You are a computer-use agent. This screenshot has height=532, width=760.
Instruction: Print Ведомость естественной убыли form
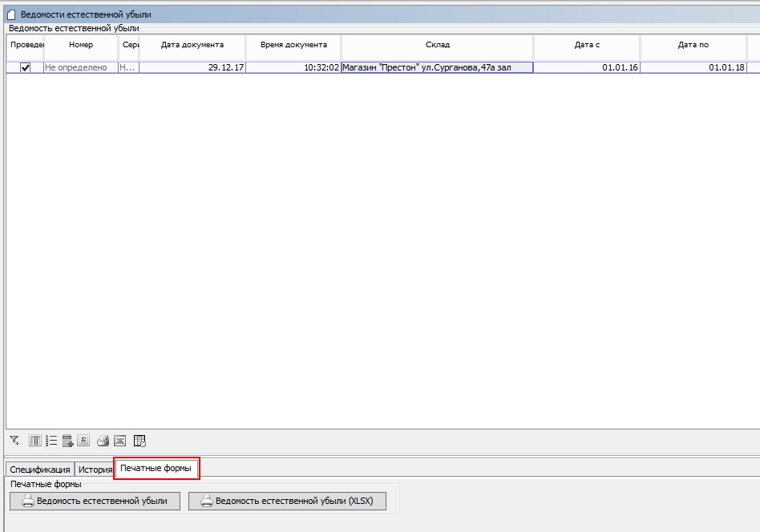[x=95, y=502]
